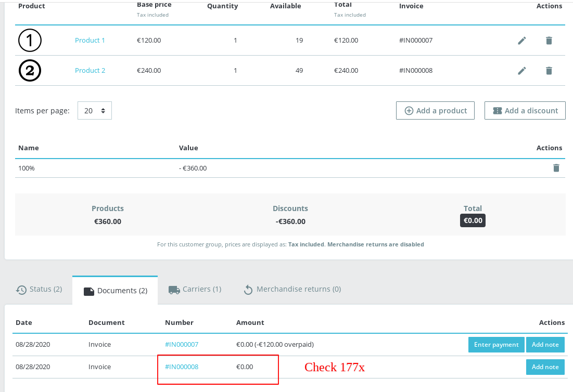Edit Product 1 row with pencil icon
The height and width of the screenshot is (392, 573).
[x=522, y=41]
